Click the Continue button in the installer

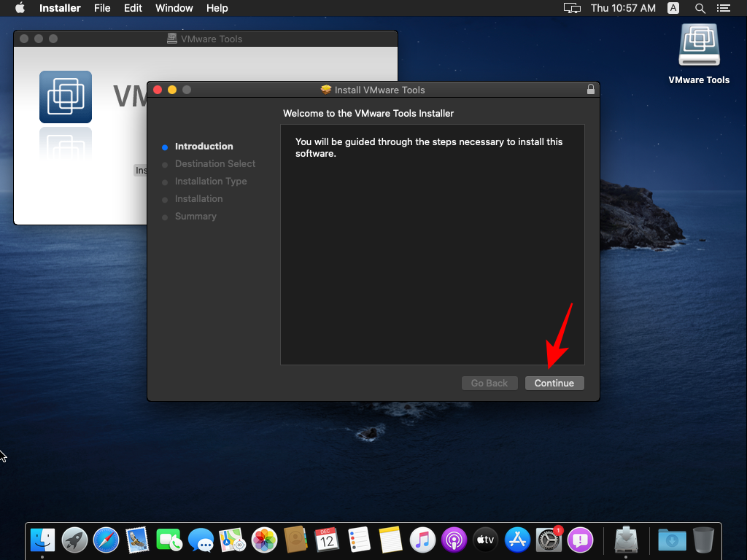point(554,383)
